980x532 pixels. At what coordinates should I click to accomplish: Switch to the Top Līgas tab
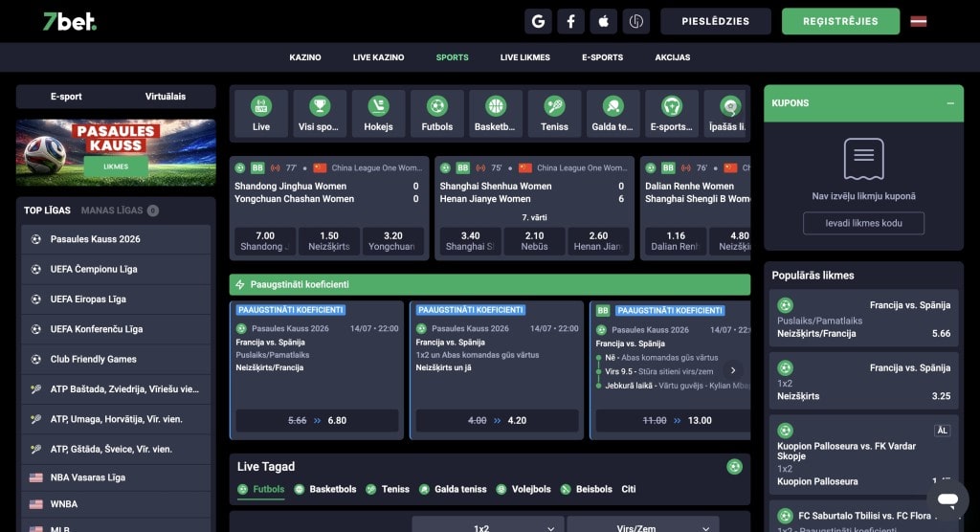[x=47, y=211]
